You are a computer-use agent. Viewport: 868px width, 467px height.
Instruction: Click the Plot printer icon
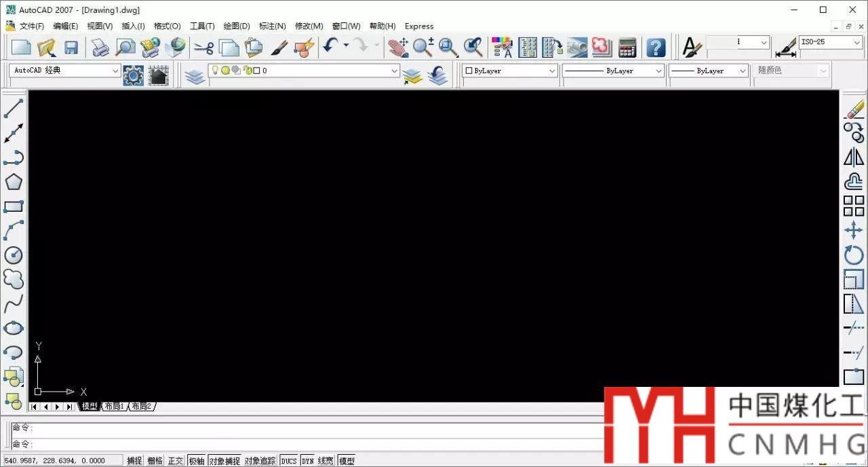tap(100, 47)
